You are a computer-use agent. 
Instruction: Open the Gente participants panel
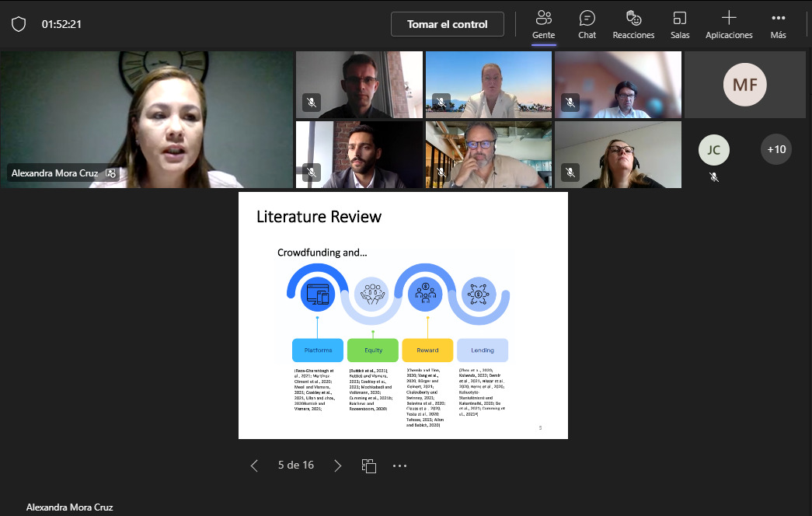[x=543, y=25]
